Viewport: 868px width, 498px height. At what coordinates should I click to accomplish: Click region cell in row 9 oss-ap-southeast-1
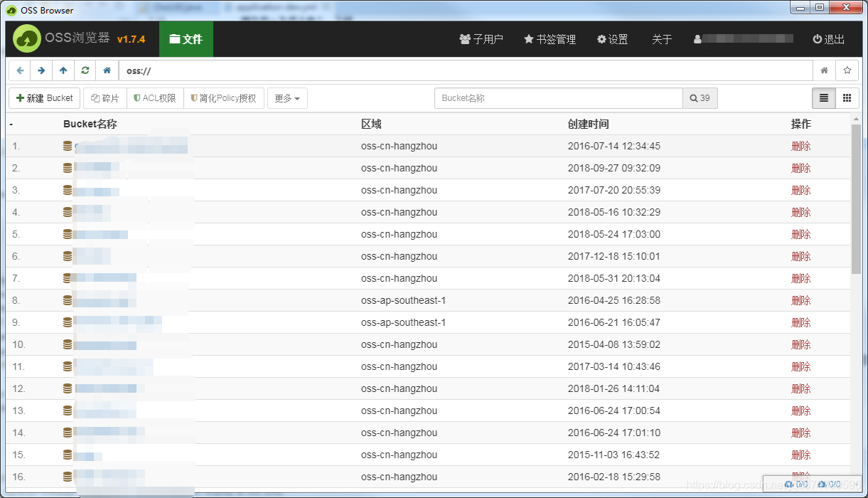tap(403, 322)
